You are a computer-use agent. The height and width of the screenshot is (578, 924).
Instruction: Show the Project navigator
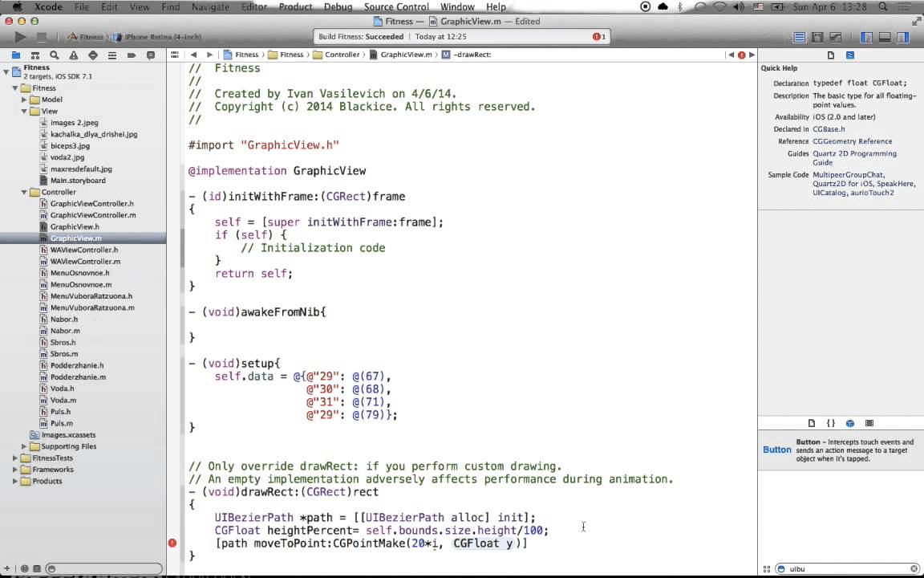pyautogui.click(x=16, y=55)
